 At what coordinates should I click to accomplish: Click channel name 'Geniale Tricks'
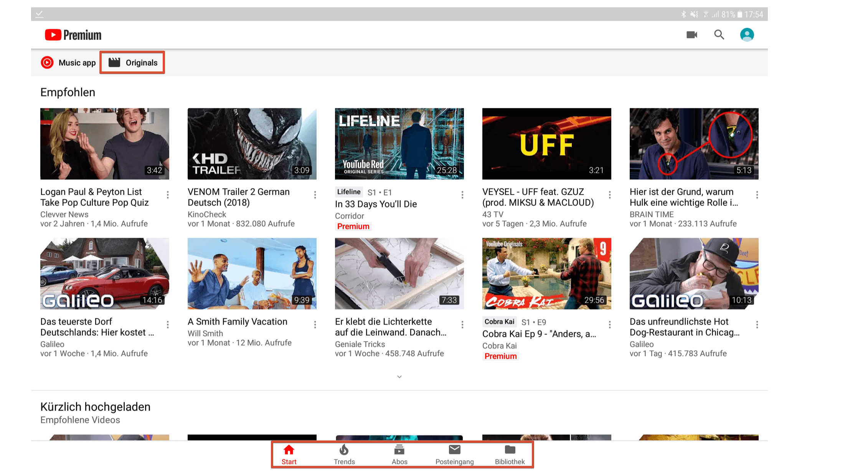360,344
